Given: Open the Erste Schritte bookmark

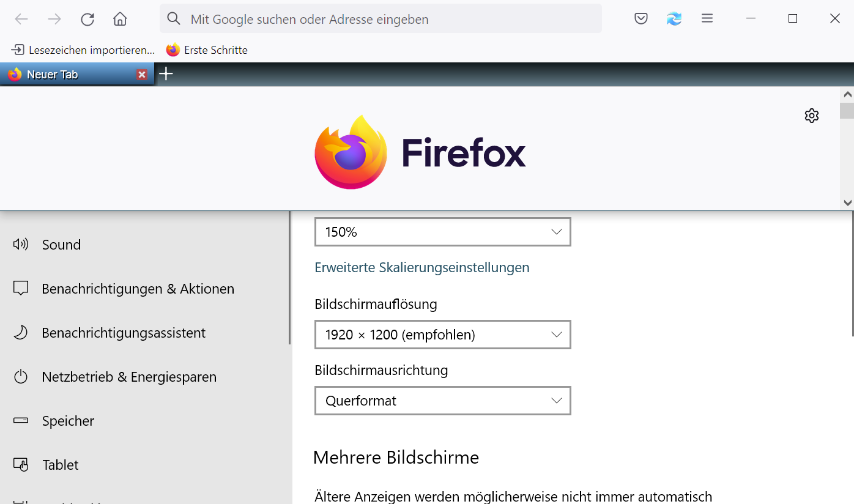Looking at the screenshot, I should (x=207, y=50).
